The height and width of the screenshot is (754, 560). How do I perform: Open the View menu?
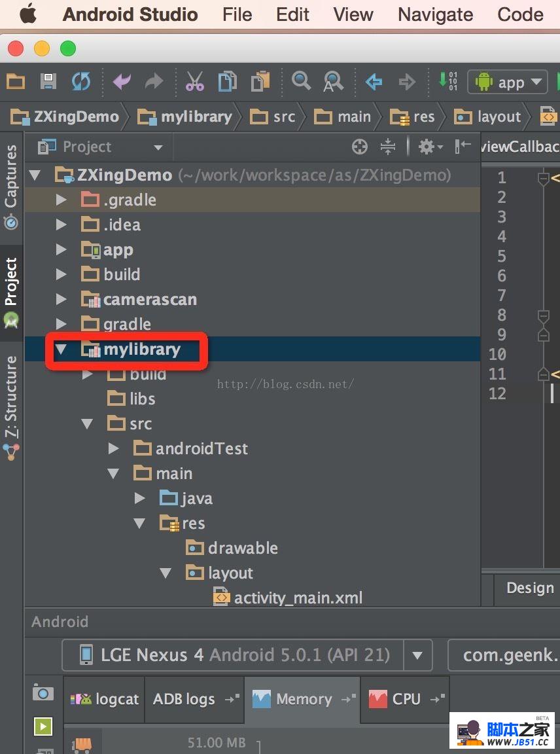coord(353,14)
